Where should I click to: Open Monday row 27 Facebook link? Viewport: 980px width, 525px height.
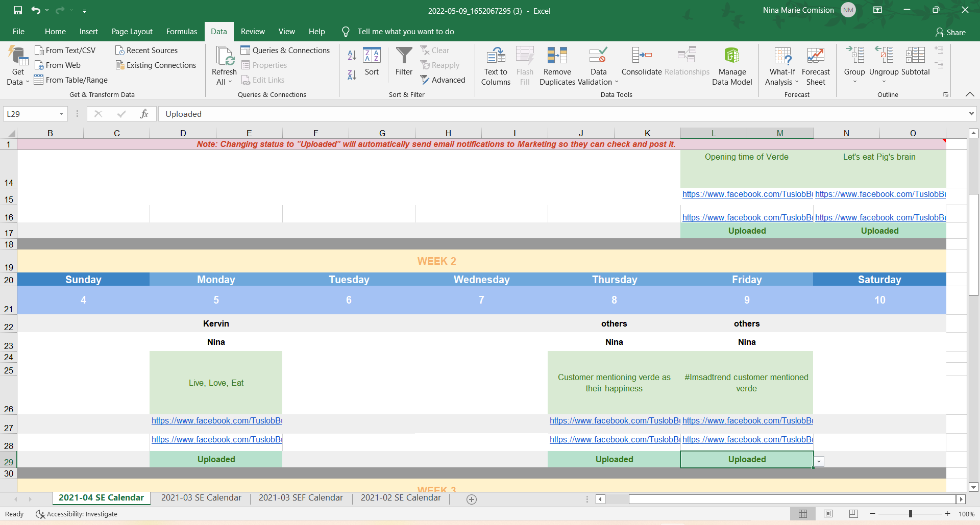[216, 420]
